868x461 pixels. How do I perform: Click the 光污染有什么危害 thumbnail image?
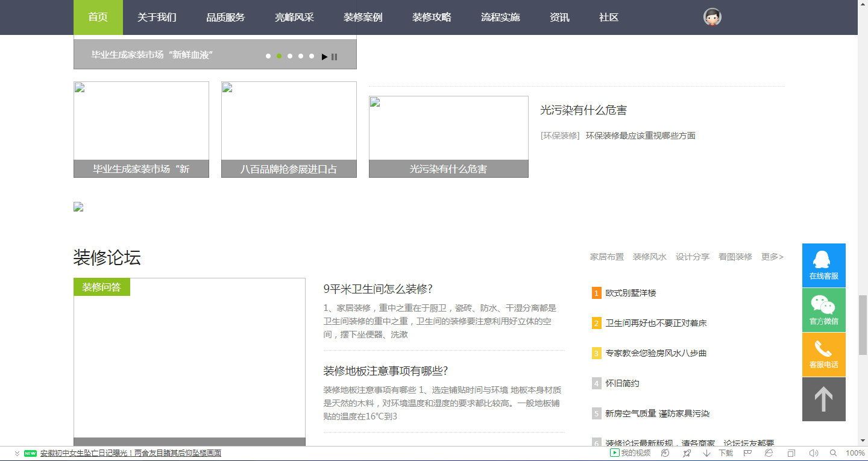pyautogui.click(x=448, y=128)
